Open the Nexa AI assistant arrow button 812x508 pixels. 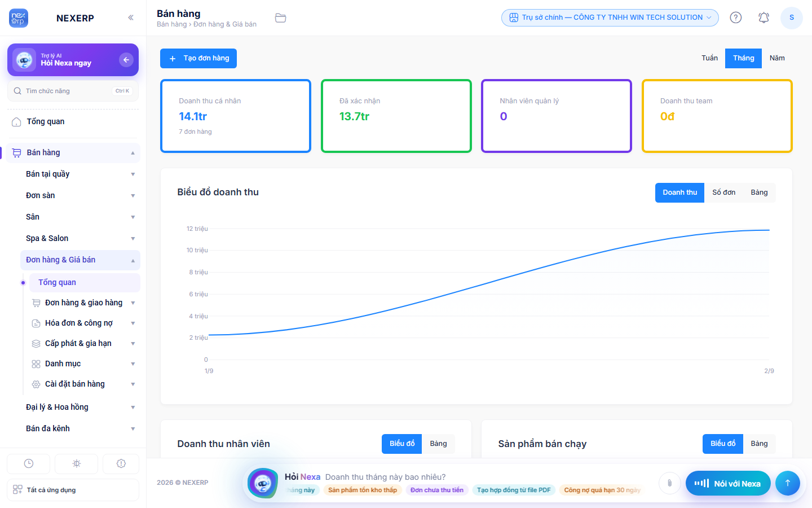pos(126,60)
